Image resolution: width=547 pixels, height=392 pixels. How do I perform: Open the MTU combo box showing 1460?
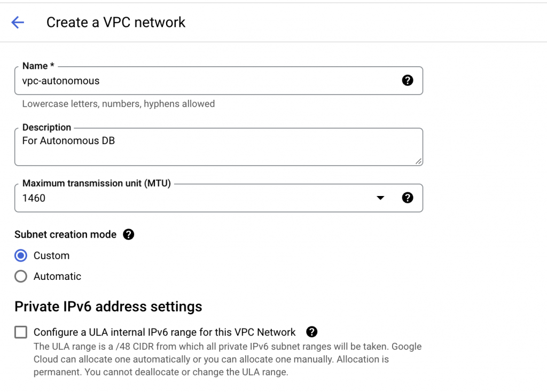pyautogui.click(x=218, y=198)
